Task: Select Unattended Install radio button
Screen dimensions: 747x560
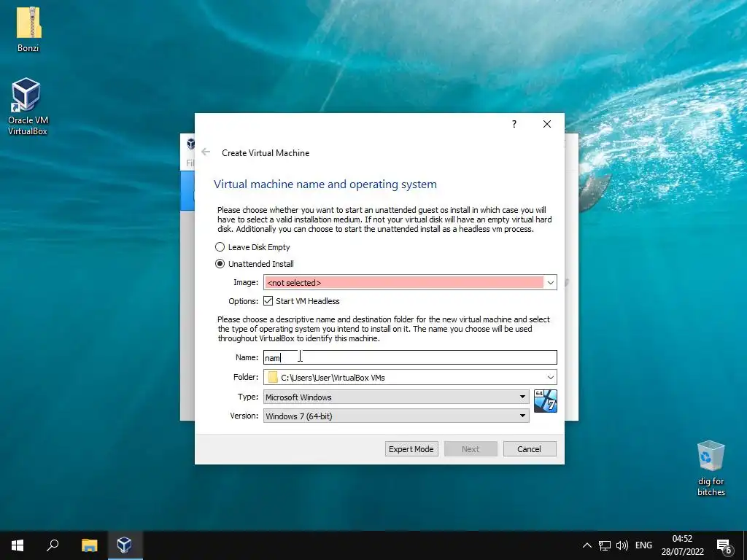Action: pyautogui.click(x=220, y=264)
